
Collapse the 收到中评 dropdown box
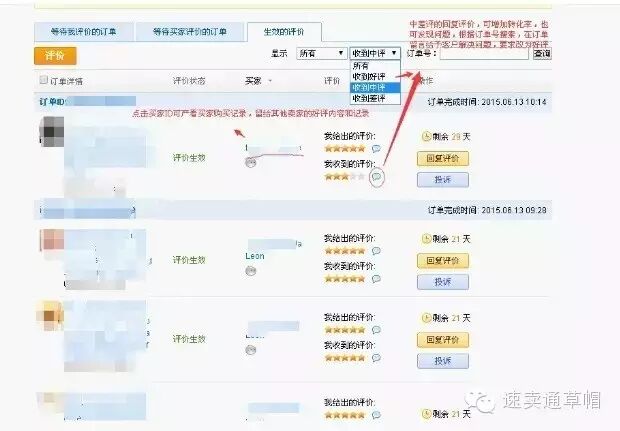[x=375, y=53]
